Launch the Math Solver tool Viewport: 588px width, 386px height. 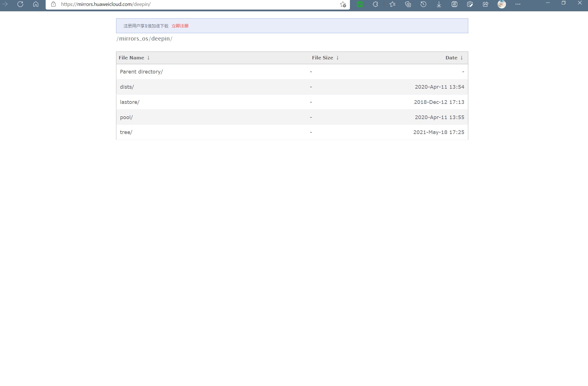[x=454, y=4]
